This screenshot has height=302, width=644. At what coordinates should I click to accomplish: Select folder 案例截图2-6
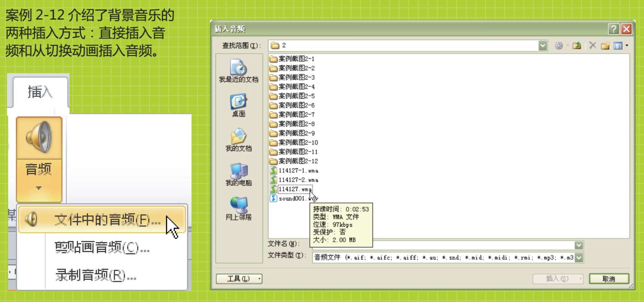tap(292, 105)
